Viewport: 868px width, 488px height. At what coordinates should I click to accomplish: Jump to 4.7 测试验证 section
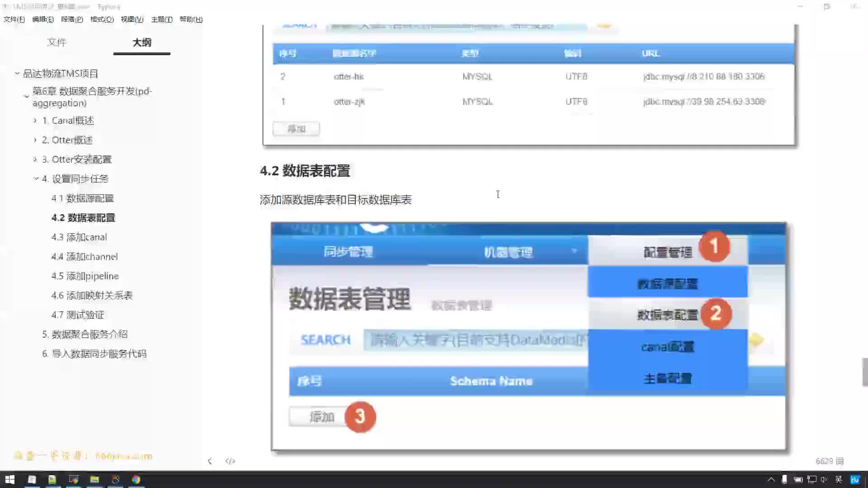coord(78,315)
